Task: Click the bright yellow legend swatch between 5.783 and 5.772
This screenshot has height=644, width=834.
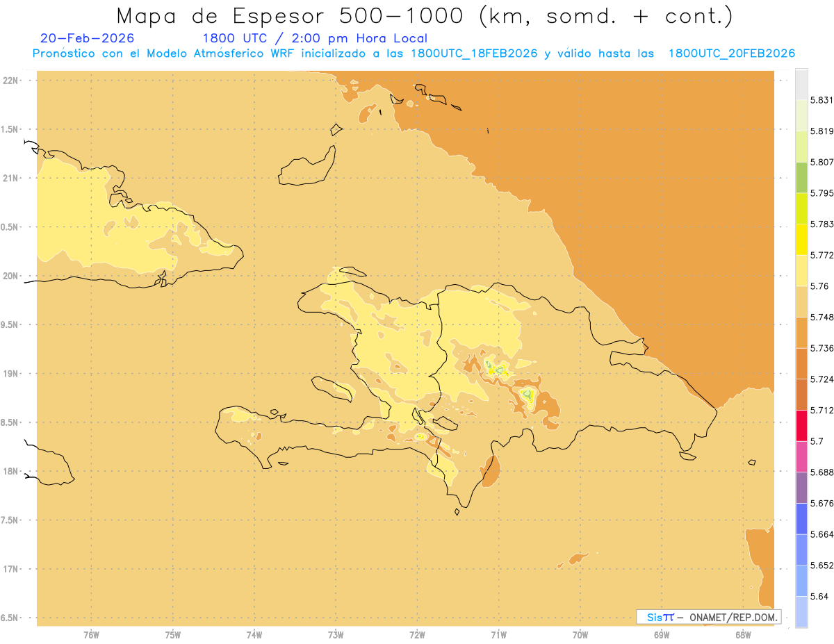Action: pyautogui.click(x=801, y=239)
